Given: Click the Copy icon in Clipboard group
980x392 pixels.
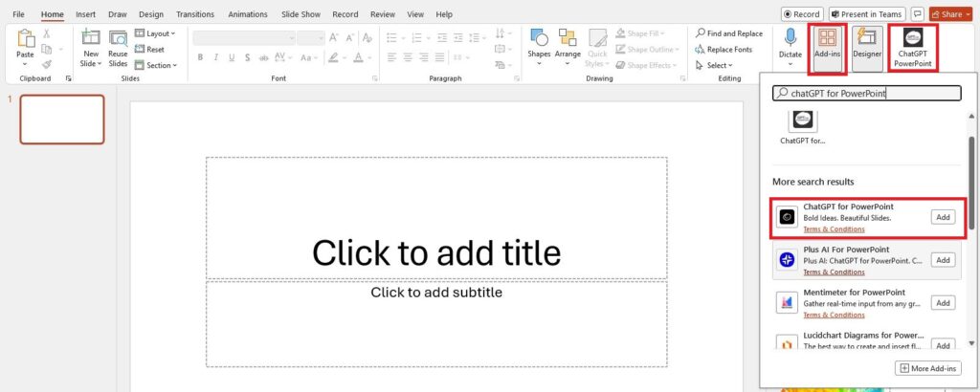Looking at the screenshot, I should click(46, 49).
